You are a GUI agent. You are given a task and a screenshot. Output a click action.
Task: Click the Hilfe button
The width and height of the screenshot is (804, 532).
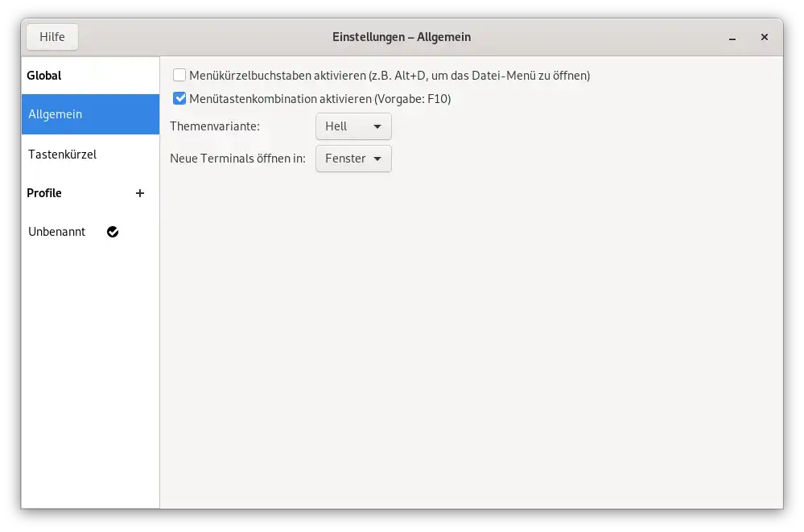(x=52, y=37)
